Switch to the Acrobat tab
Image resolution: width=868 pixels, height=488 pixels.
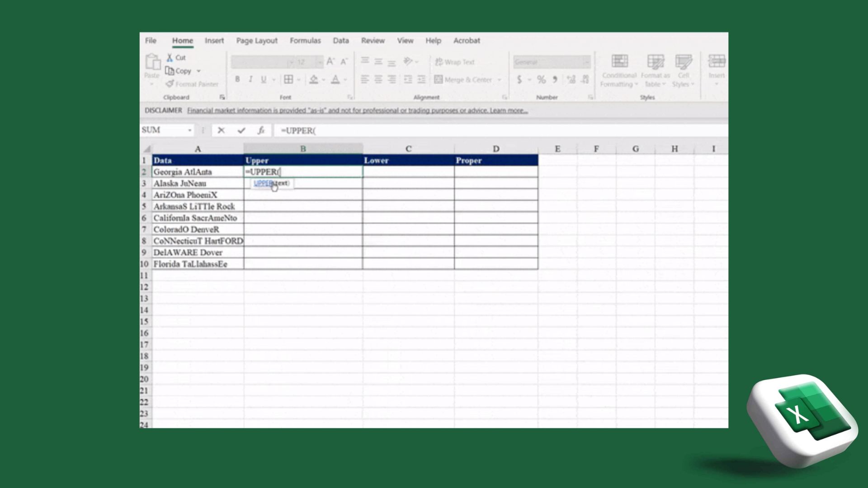[467, 41]
